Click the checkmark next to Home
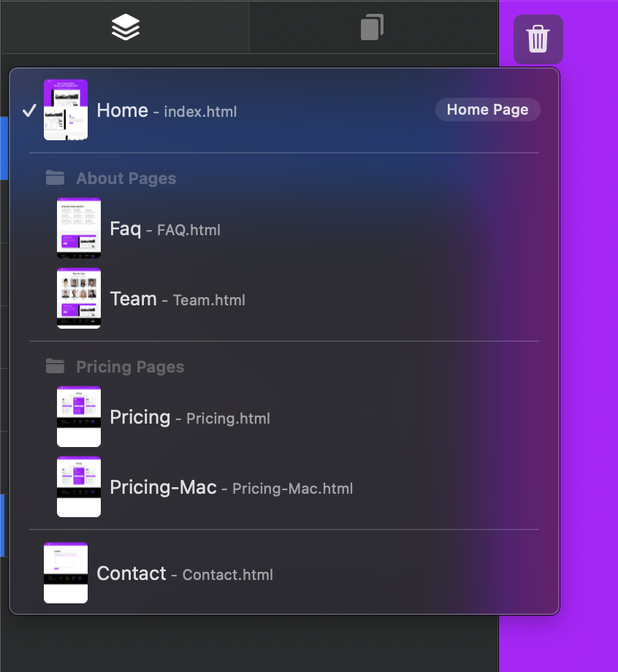 [x=29, y=110]
